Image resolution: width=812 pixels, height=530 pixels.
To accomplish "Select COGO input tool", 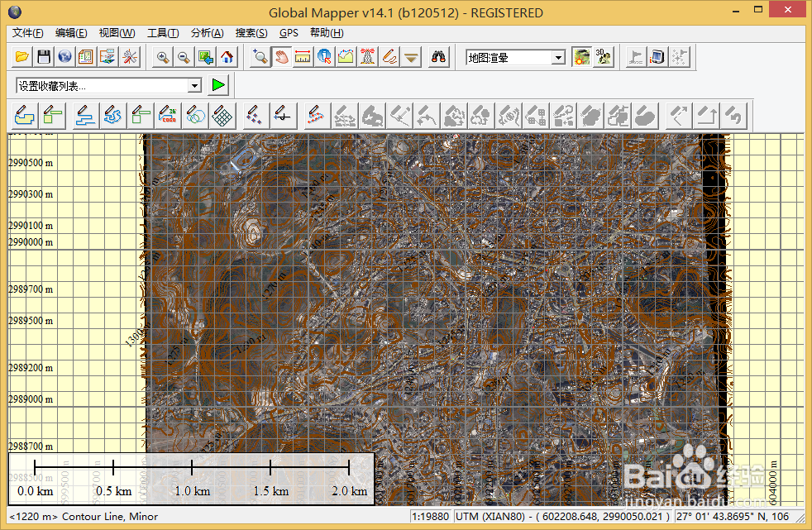I will [169, 116].
